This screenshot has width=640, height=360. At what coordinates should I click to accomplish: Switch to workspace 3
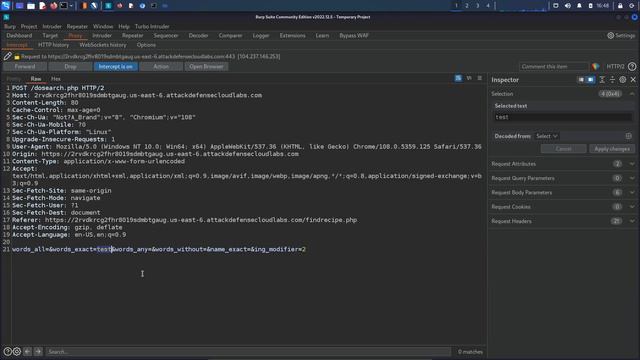click(x=477, y=6)
